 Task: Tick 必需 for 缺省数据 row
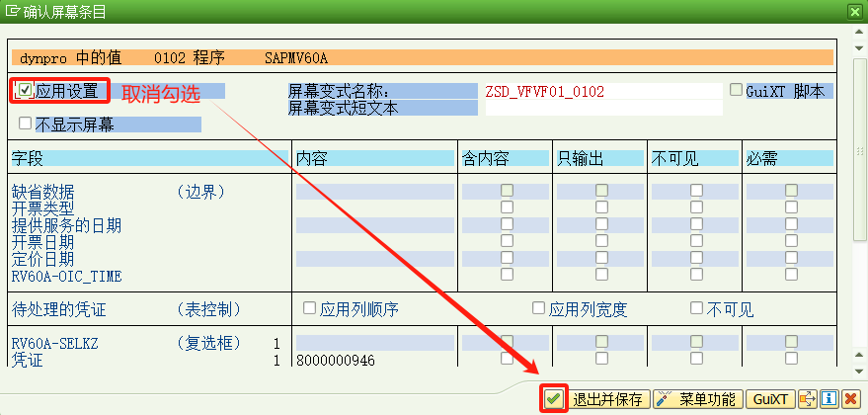click(x=792, y=191)
